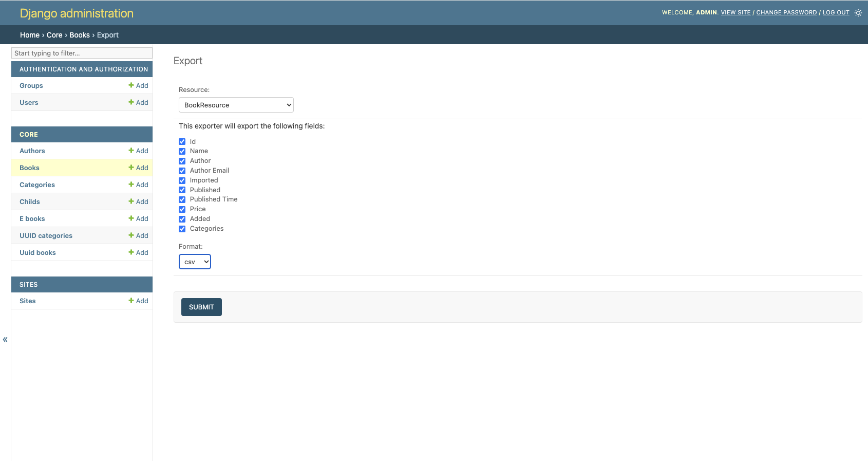
Task: Uncheck the Categories field checkbox
Action: point(182,229)
